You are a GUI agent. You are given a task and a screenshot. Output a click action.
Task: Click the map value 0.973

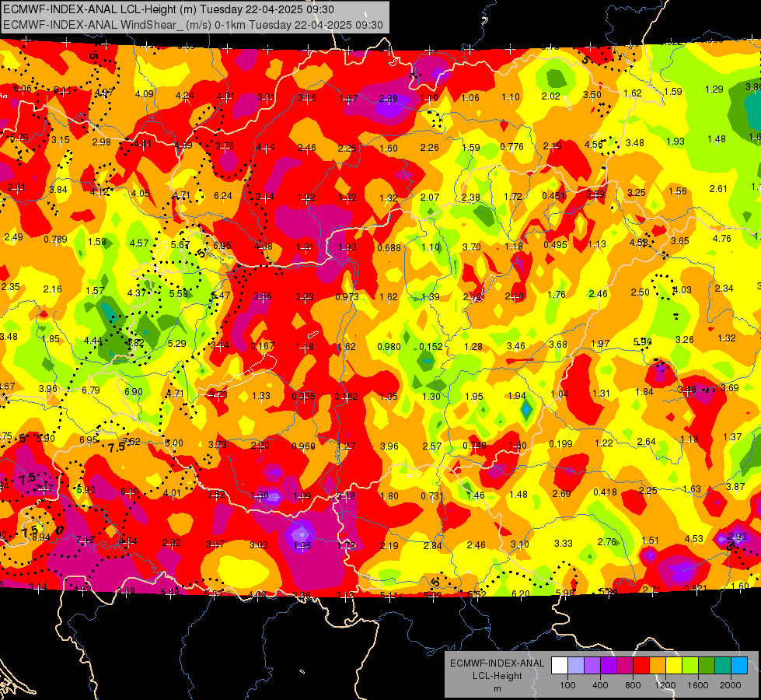tap(347, 297)
